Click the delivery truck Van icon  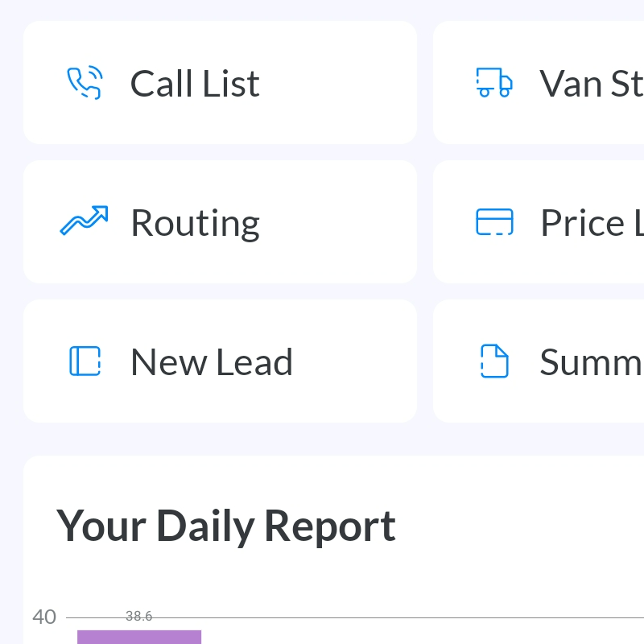point(494,83)
